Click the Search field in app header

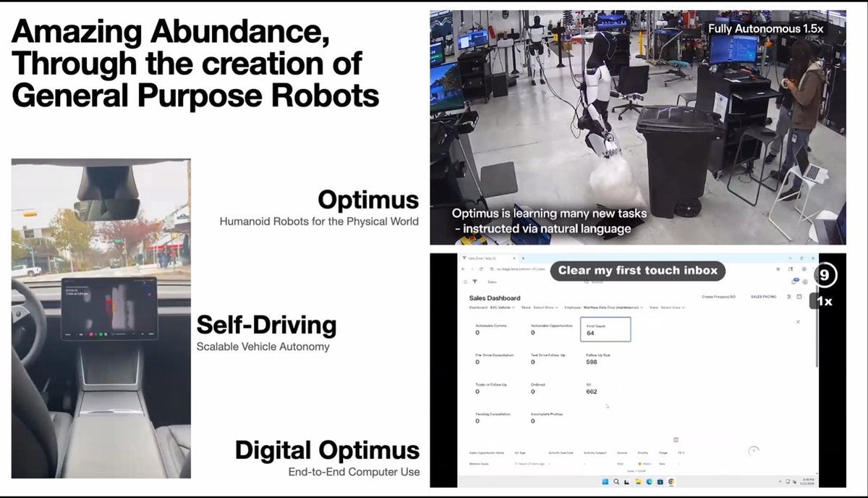[595, 282]
